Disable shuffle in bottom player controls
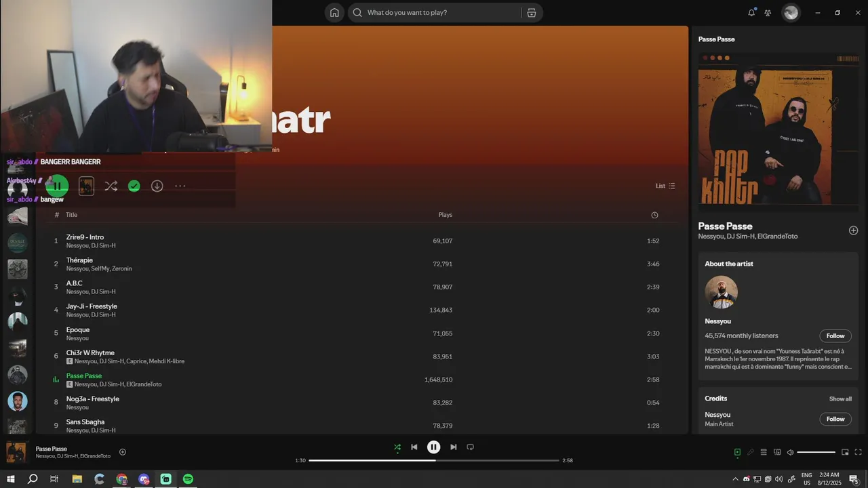 [397, 447]
